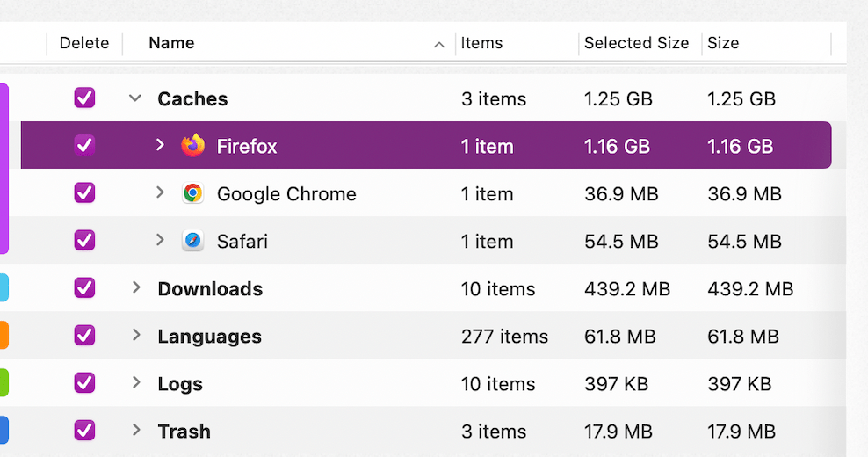
Task: Uncheck the Trash delete checkbox
Action: (x=84, y=430)
